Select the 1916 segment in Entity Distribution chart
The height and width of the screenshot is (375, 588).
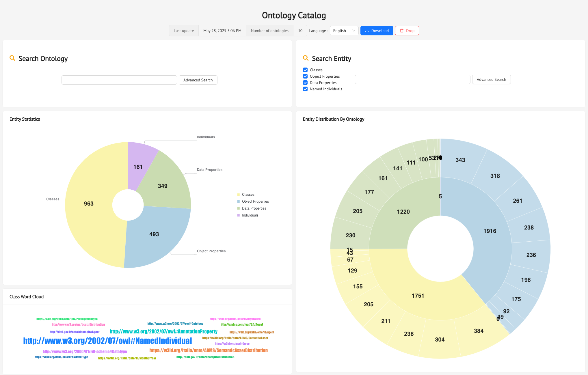pyautogui.click(x=490, y=231)
